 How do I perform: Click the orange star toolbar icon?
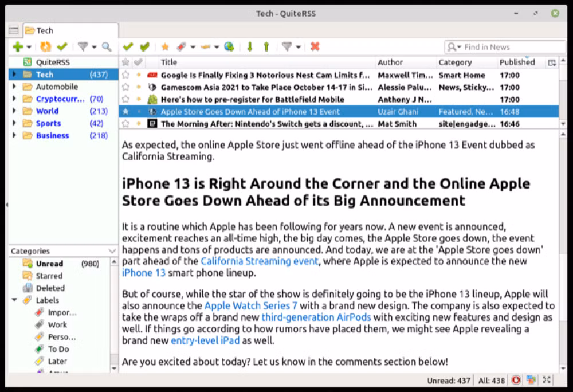pyautogui.click(x=165, y=47)
